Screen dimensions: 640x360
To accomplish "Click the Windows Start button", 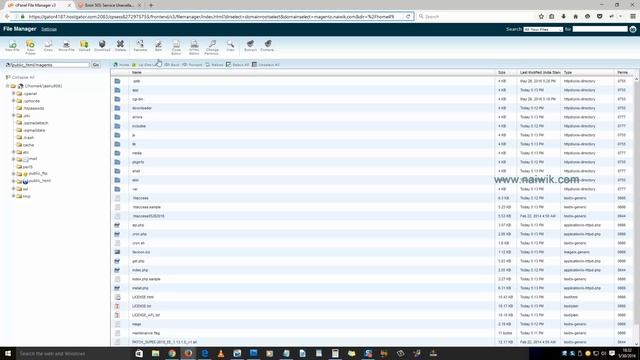I will point(8,353).
